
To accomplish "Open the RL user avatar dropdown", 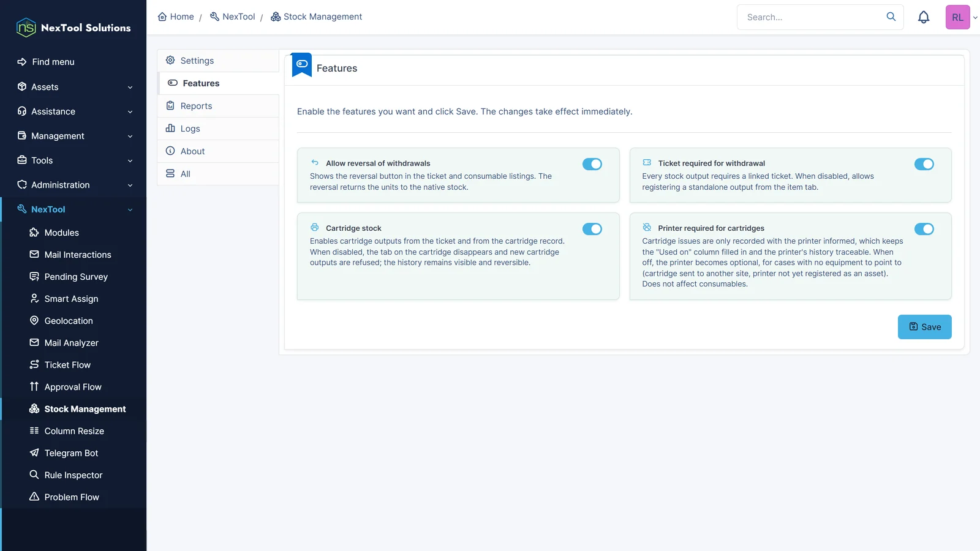I will coord(962,17).
